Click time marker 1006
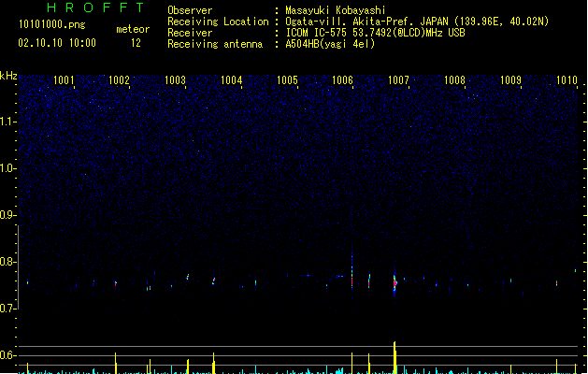 click(343, 80)
